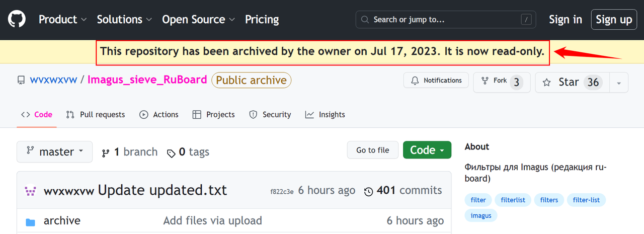
Task: Click the Sign up button
Action: (x=614, y=20)
